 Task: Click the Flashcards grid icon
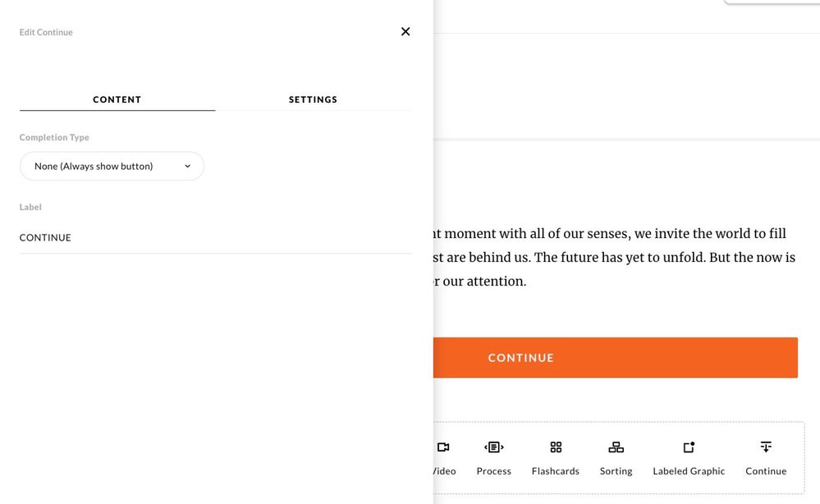[x=556, y=447]
